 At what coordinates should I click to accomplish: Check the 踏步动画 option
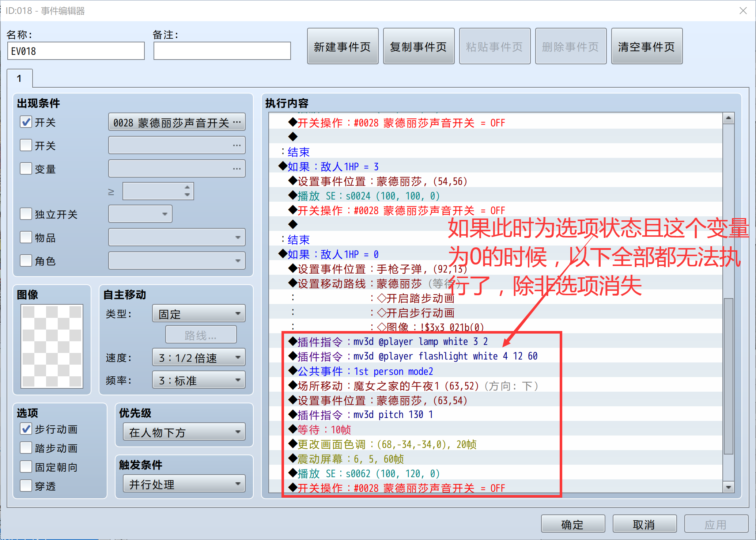coord(26,448)
